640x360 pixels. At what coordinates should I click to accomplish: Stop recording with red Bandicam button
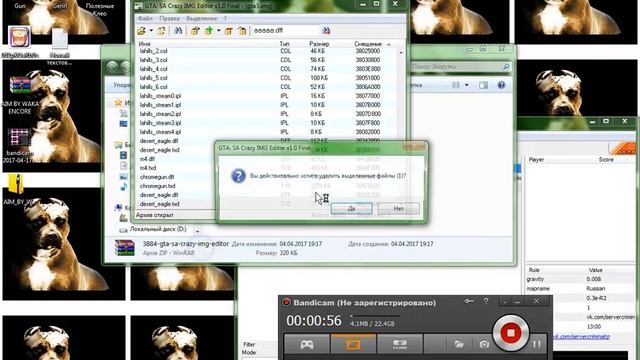coord(510,333)
